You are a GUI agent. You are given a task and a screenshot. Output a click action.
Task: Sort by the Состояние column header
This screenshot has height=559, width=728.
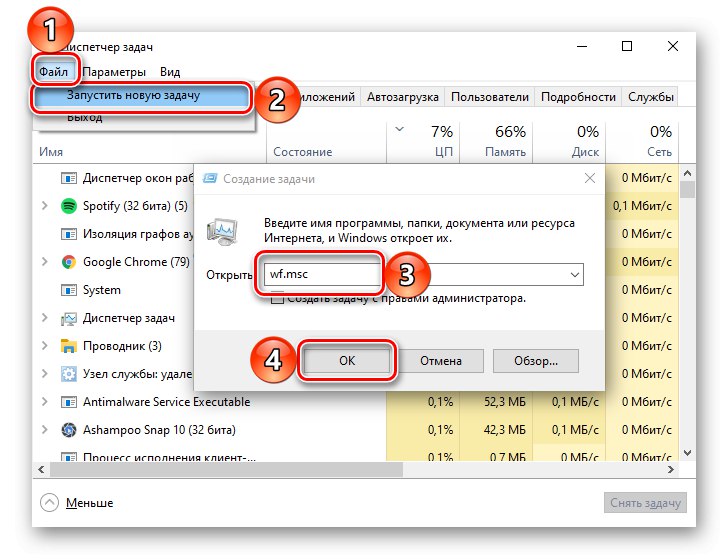click(326, 143)
